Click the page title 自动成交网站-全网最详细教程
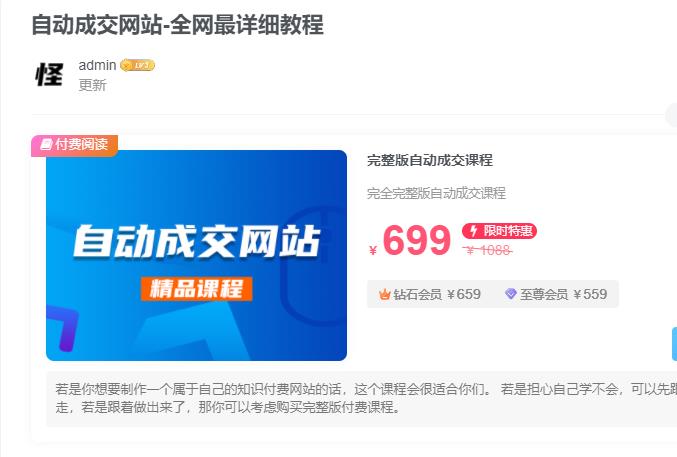This screenshot has height=457, width=677. click(x=177, y=25)
